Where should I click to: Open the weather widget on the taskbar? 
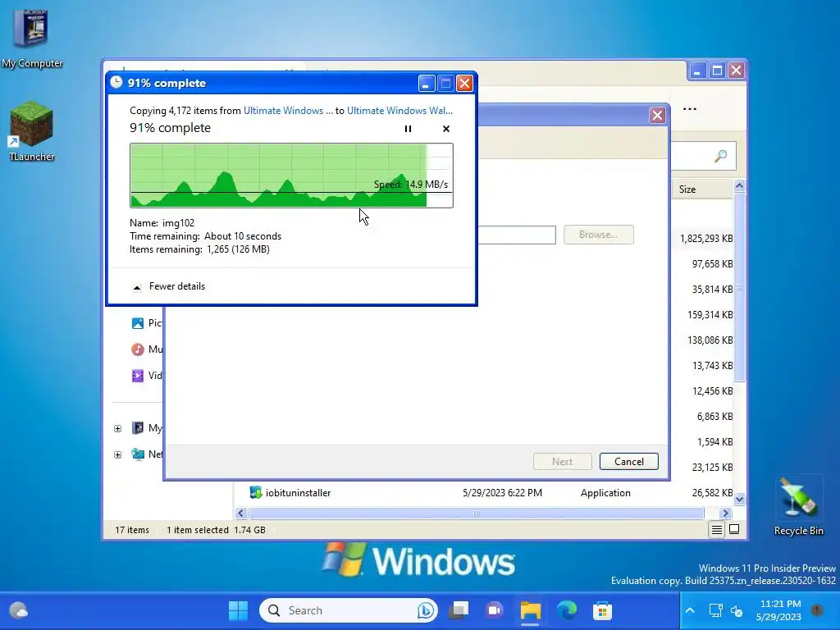coord(19,610)
